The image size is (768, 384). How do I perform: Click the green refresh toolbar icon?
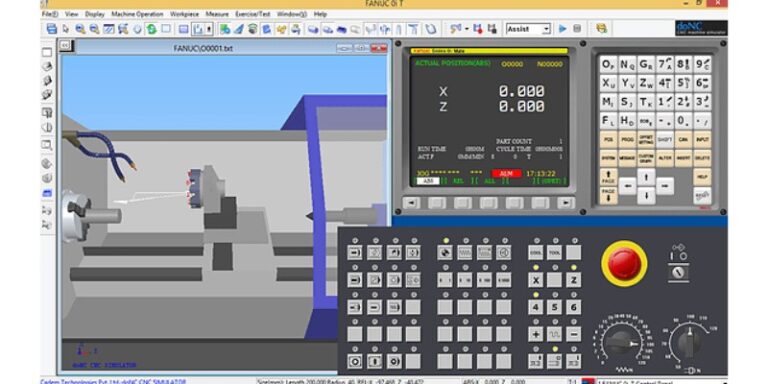point(151,29)
